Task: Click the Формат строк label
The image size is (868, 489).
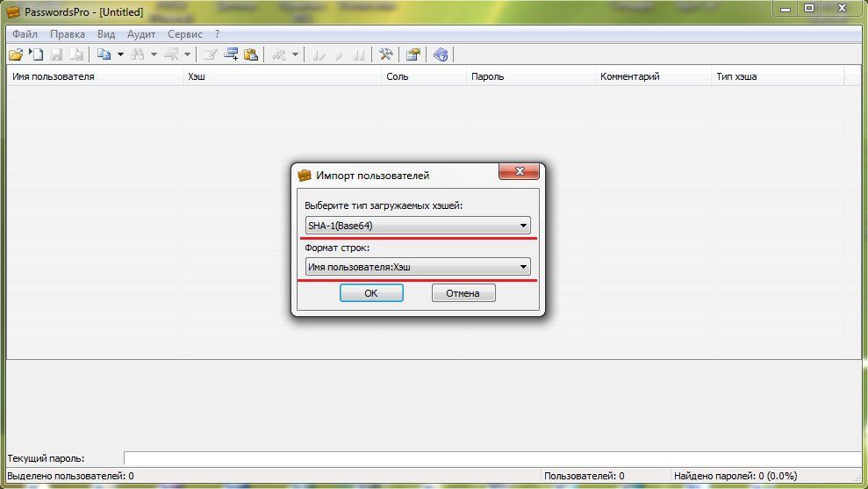Action: [x=336, y=248]
